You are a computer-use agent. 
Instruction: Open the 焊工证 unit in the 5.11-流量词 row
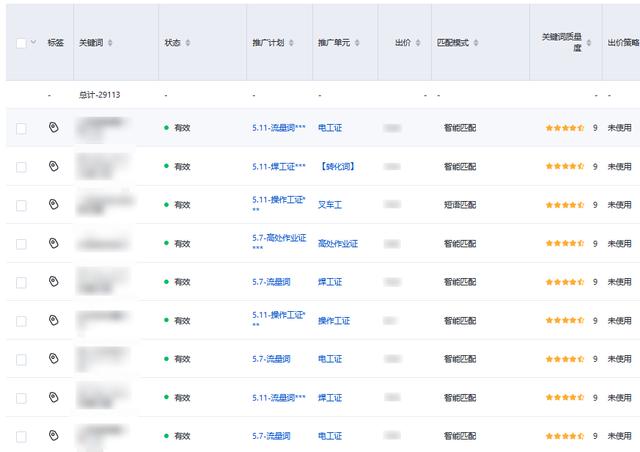330,398
